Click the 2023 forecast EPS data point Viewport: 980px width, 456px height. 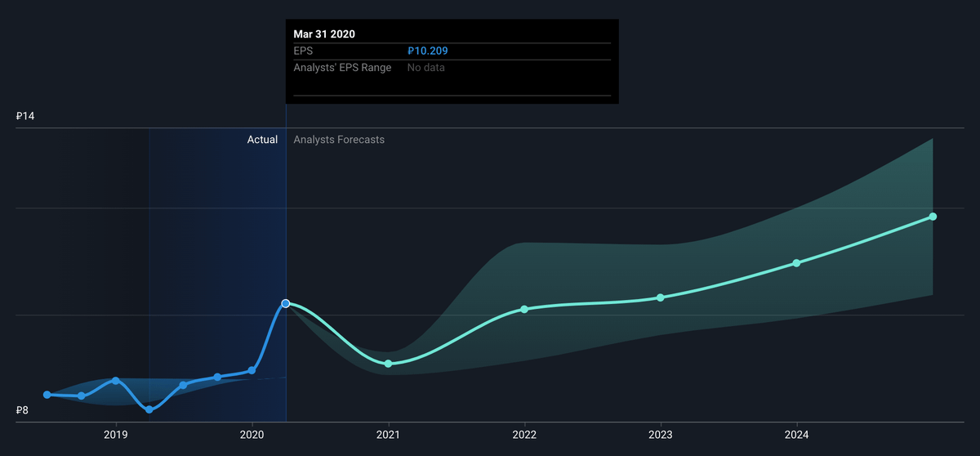coord(661,297)
